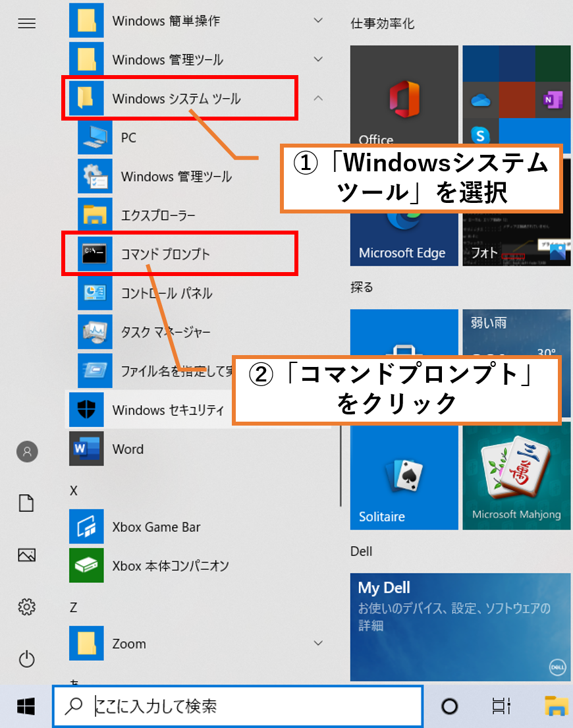Click the ここに入力して検索 search box
Viewport: 573px width, 728px height.
(238, 706)
